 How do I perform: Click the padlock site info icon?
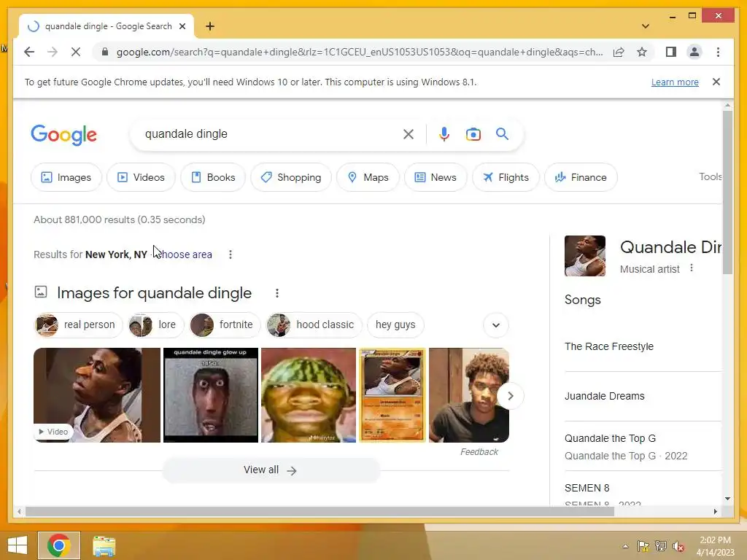click(105, 52)
